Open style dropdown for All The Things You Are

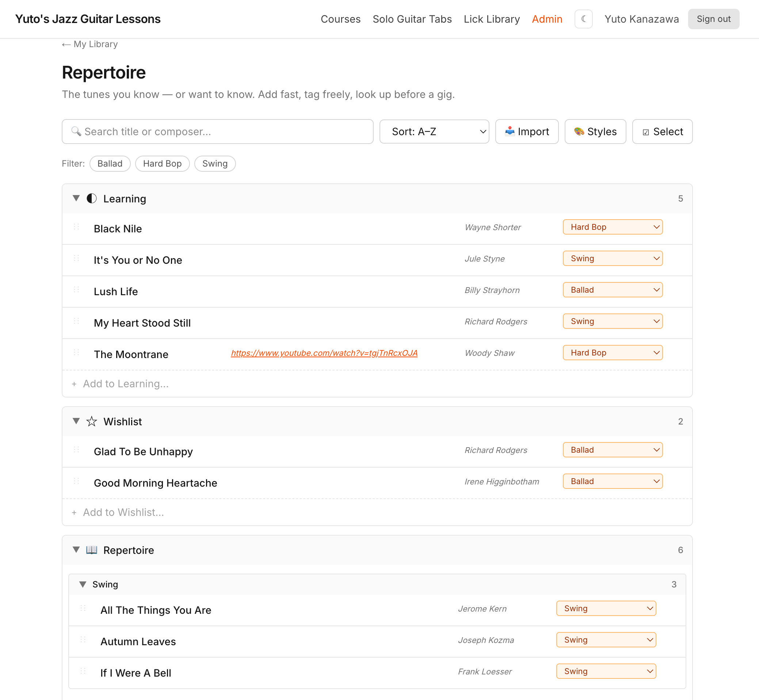point(606,608)
